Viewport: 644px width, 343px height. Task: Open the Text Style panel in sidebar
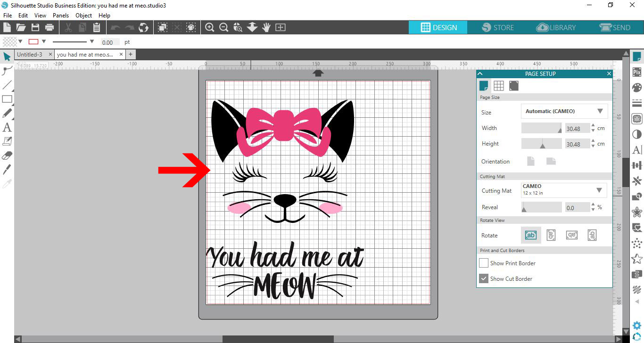(x=637, y=150)
